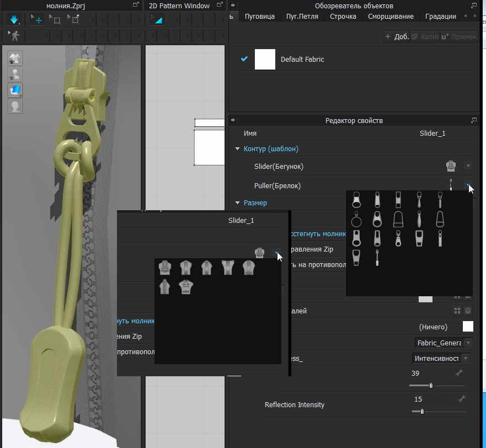Click the Reflection Intensity label
The width and height of the screenshot is (486, 448).
coord(295,405)
